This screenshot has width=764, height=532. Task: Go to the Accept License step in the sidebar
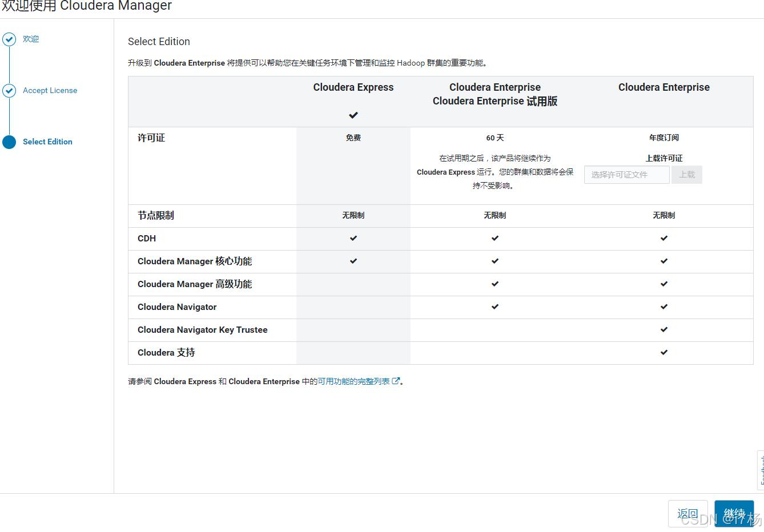(50, 90)
